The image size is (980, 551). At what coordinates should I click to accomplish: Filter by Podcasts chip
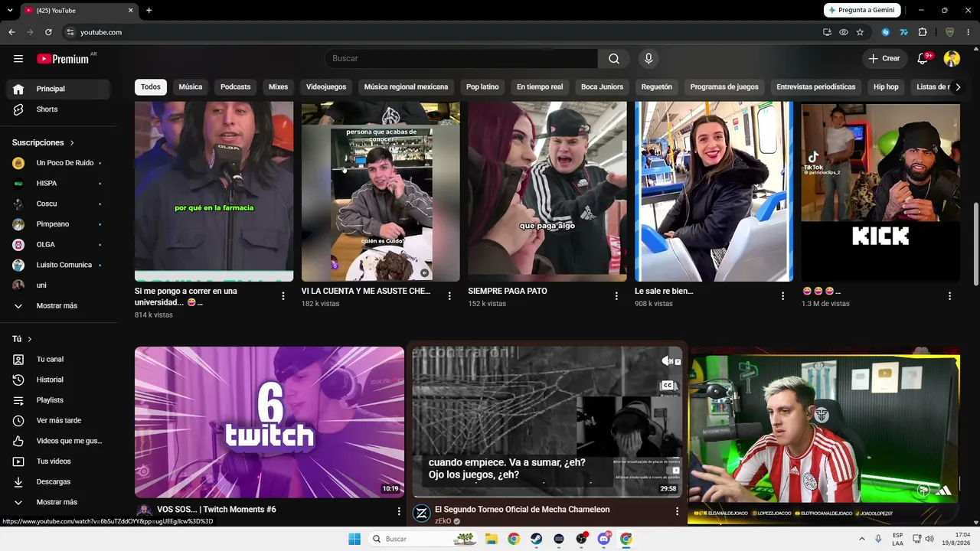click(x=235, y=87)
